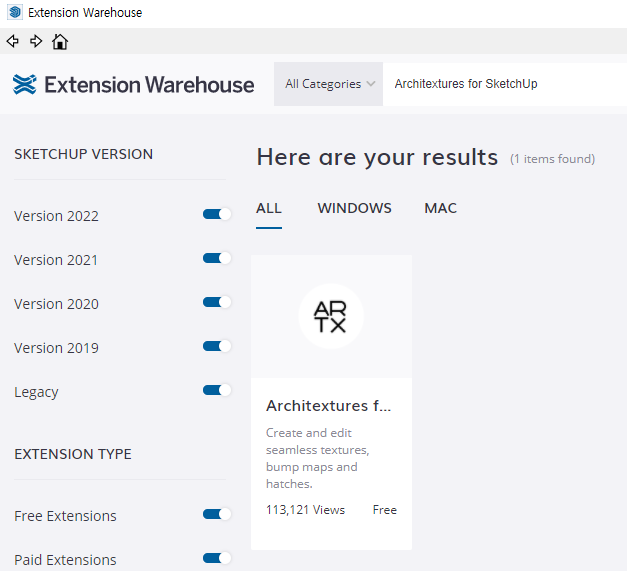Click the extension description about seamless textures
This screenshot has width=627, height=571.
(317, 458)
